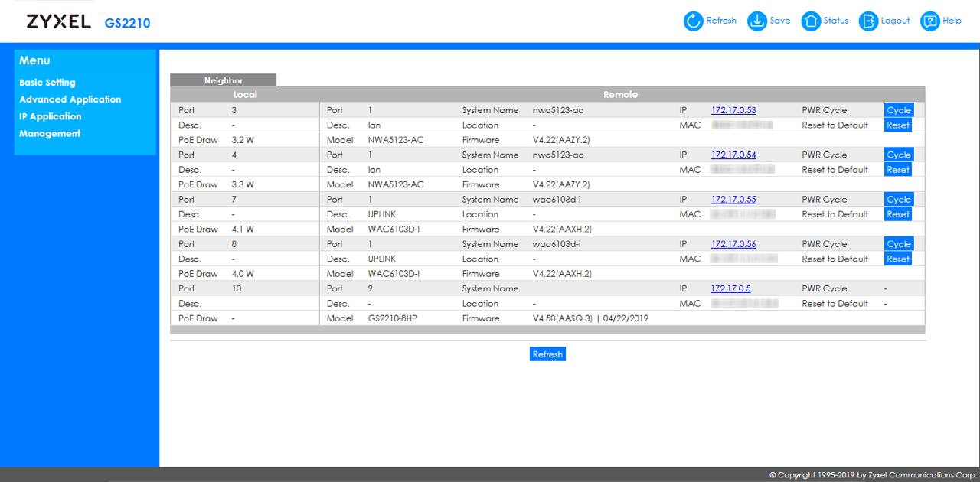Click PoE Draw value 3.3 W
The height and width of the screenshot is (482, 980).
pyautogui.click(x=243, y=184)
